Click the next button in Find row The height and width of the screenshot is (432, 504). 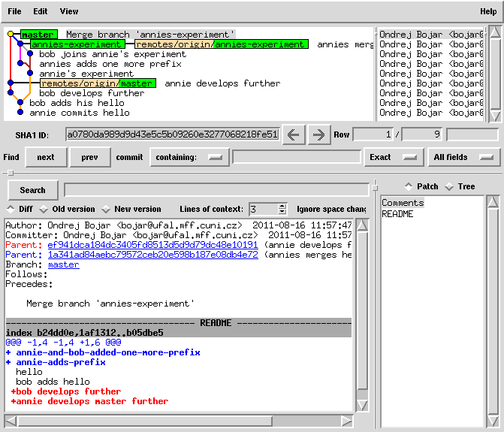[45, 157]
